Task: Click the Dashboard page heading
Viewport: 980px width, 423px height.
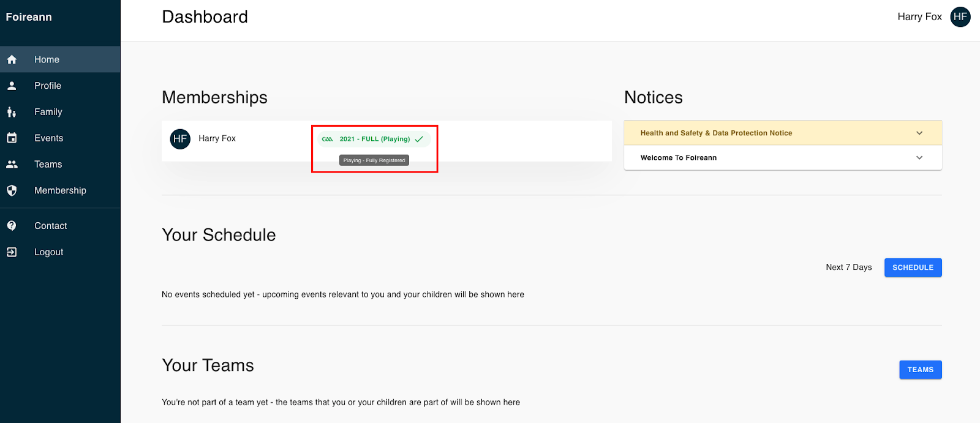Action: point(205,17)
